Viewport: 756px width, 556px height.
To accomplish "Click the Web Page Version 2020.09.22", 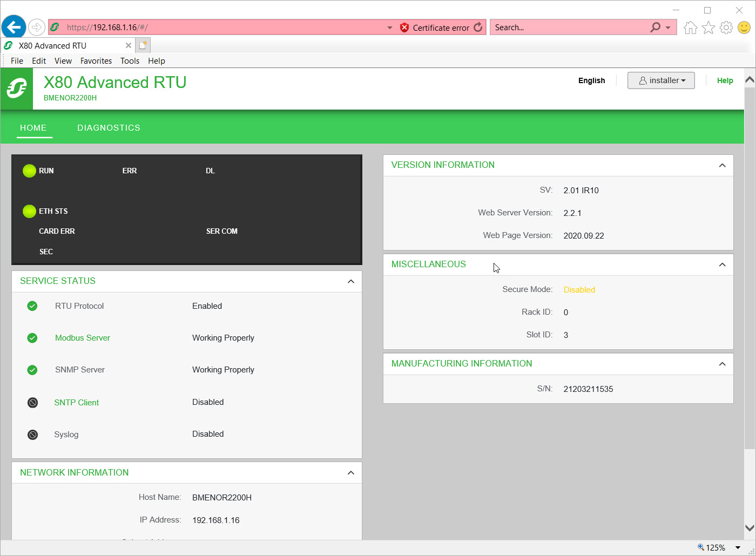I will point(584,236).
